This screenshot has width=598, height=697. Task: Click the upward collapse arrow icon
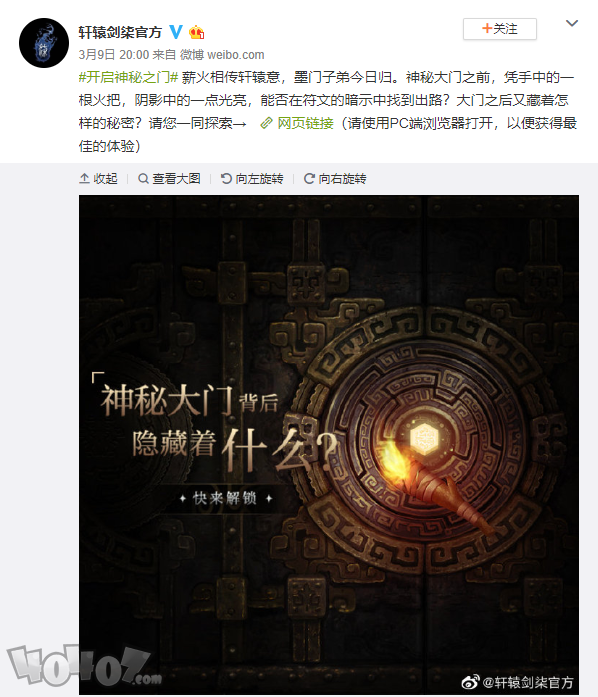pos(84,179)
